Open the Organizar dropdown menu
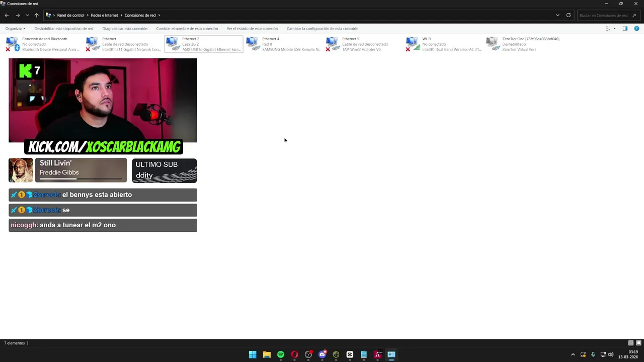This screenshot has width=644, height=362. [15, 29]
